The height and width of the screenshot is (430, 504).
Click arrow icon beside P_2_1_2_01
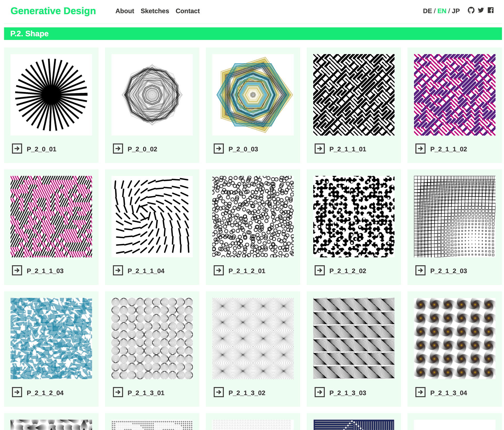click(219, 270)
